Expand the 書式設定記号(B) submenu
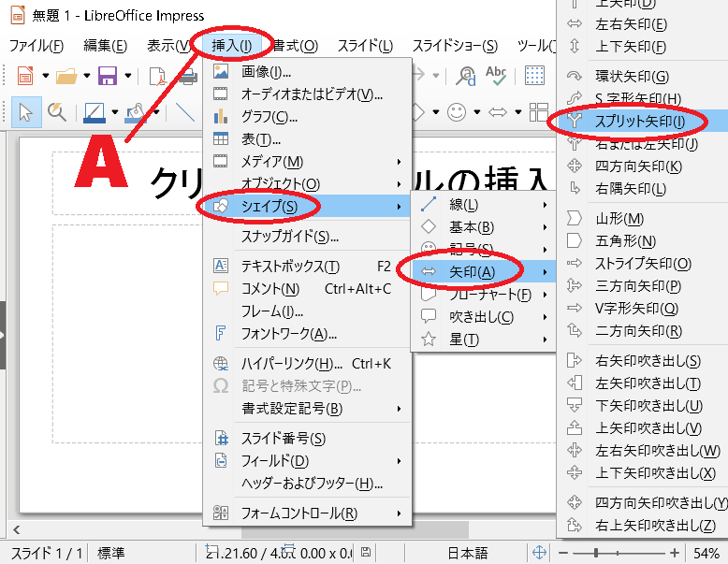 307,409
